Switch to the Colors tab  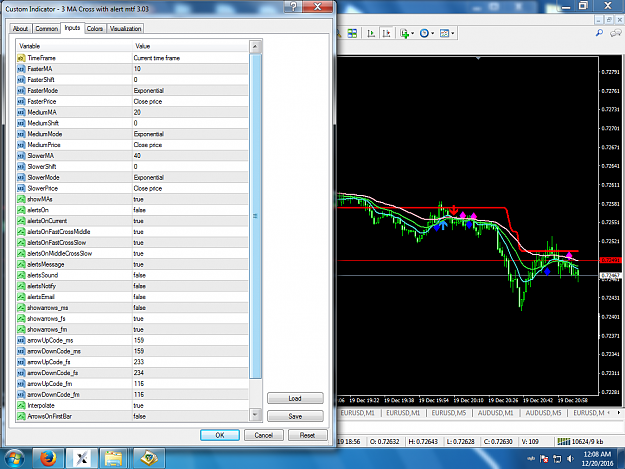click(95, 29)
